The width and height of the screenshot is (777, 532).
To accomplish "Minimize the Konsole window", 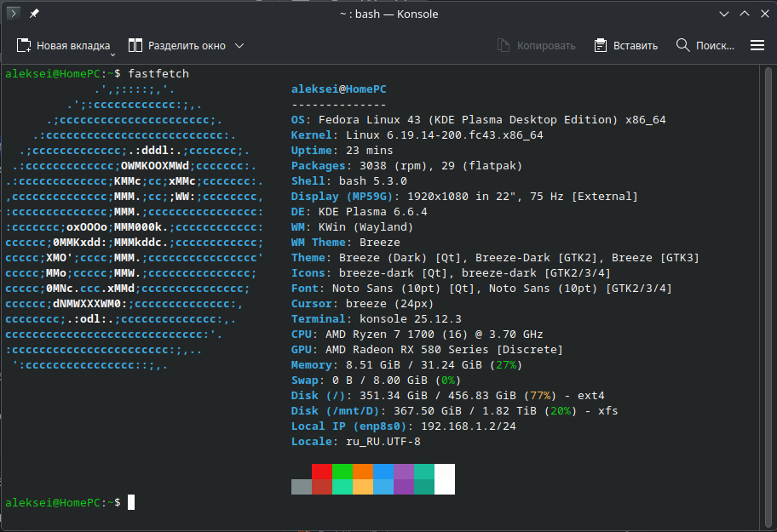I will 724,14.
